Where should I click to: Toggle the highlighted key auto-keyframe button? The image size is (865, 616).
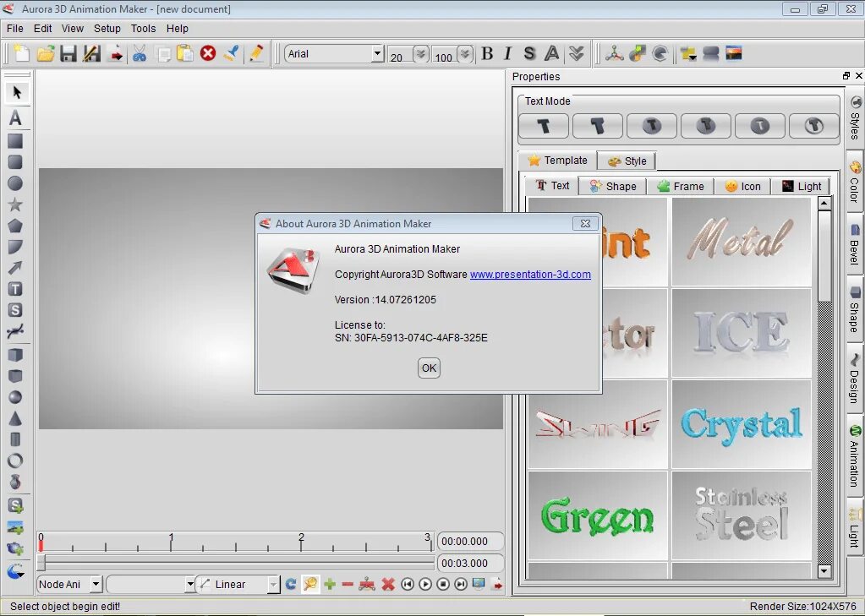tap(310, 584)
